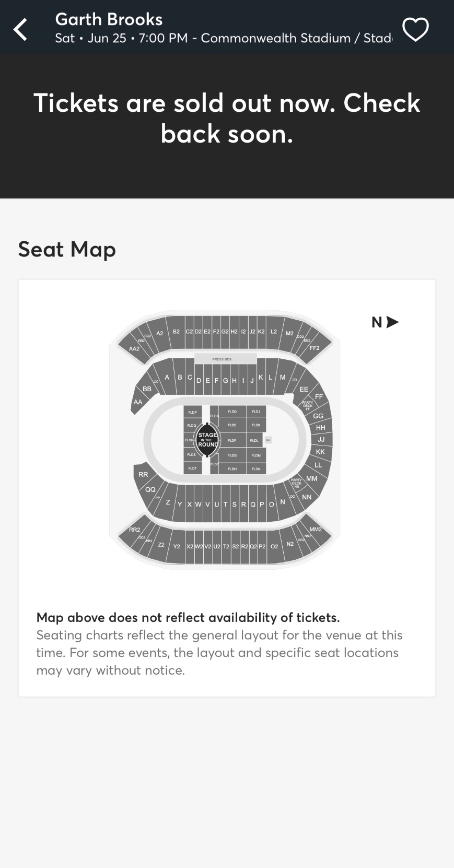Tap the Press Box area
Screen dimensions: 454x868
click(225, 359)
